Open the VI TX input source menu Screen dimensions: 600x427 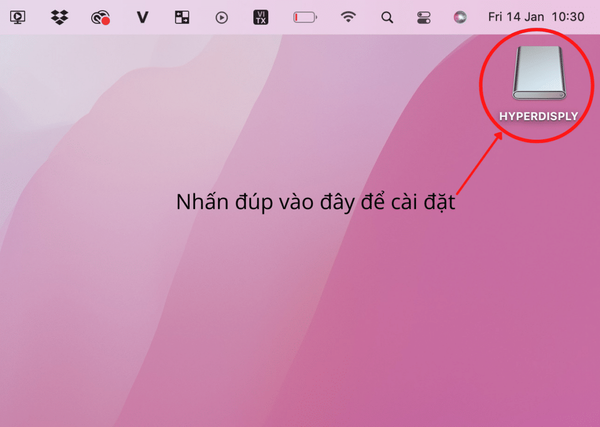(261, 17)
